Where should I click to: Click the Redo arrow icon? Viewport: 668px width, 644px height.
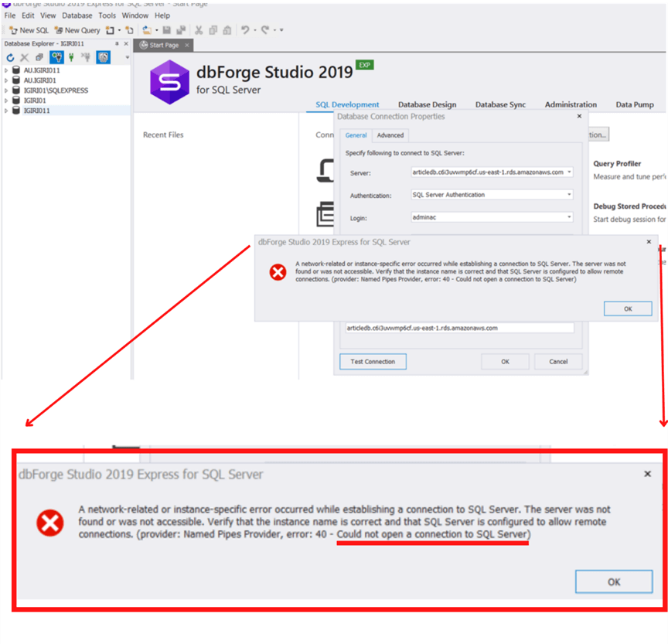(x=265, y=30)
